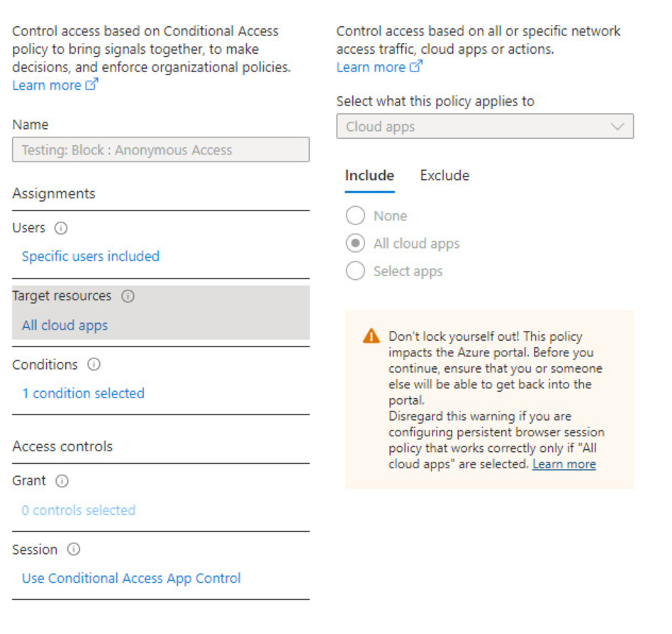Image resolution: width=672 pixels, height=634 pixels.
Task: Choose the Select apps radio button
Action: [355, 271]
